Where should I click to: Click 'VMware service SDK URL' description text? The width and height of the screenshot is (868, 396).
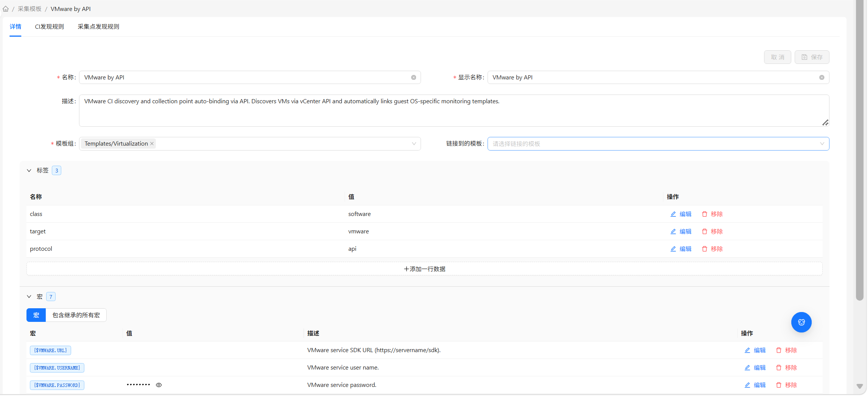tap(374, 350)
